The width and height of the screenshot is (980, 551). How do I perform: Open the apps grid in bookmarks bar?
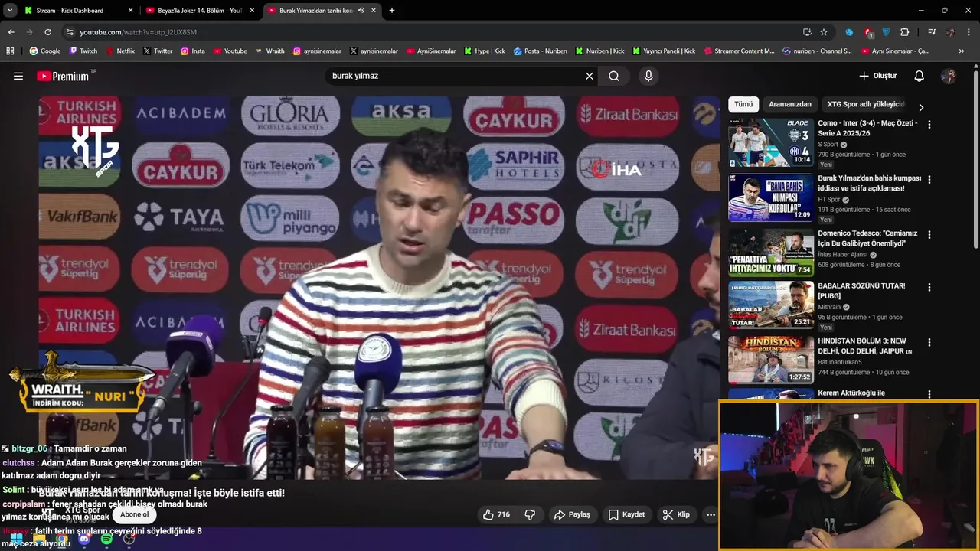pyautogui.click(x=10, y=51)
